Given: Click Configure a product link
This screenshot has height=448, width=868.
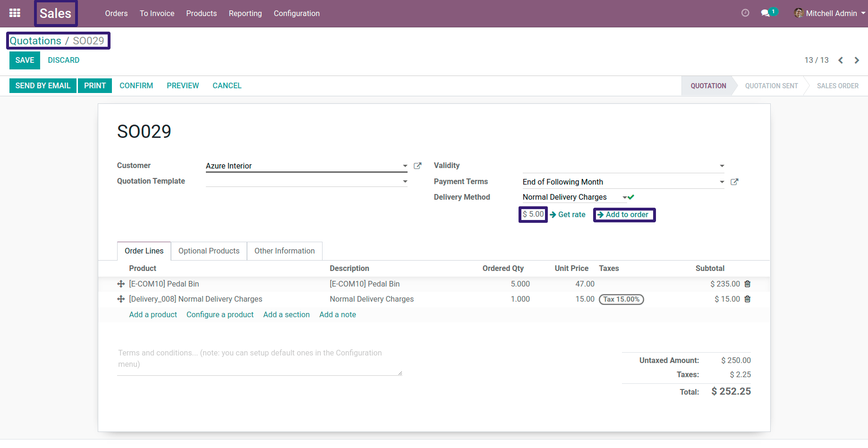Looking at the screenshot, I should 220,314.
